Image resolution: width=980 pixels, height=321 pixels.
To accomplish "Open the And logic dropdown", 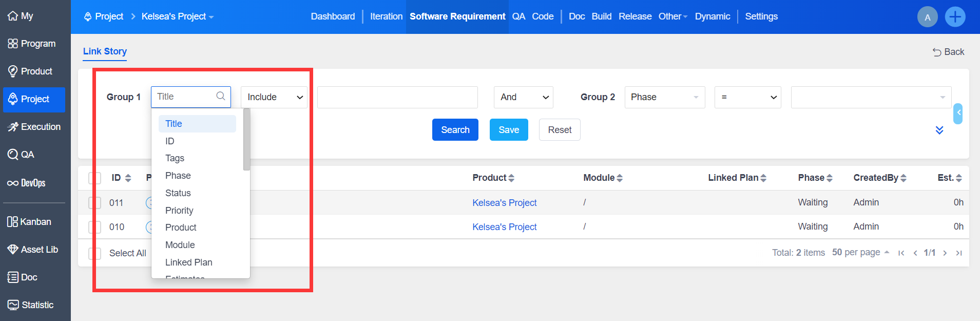I will 523,97.
